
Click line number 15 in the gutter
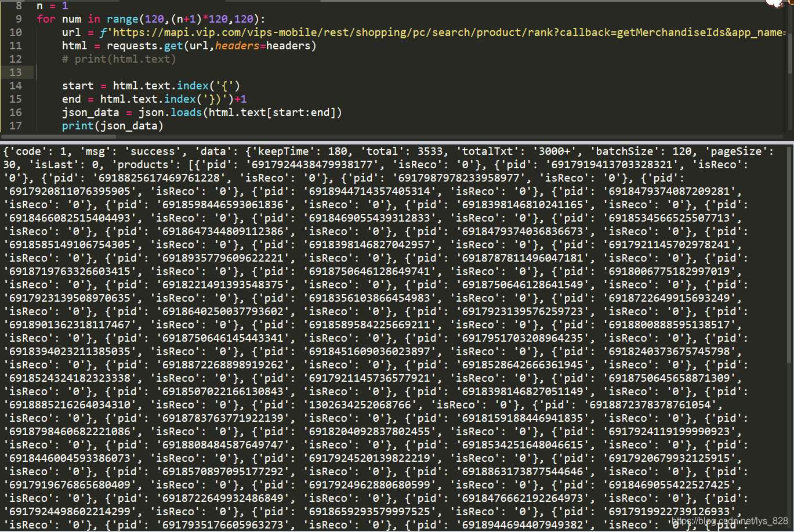(x=16, y=99)
